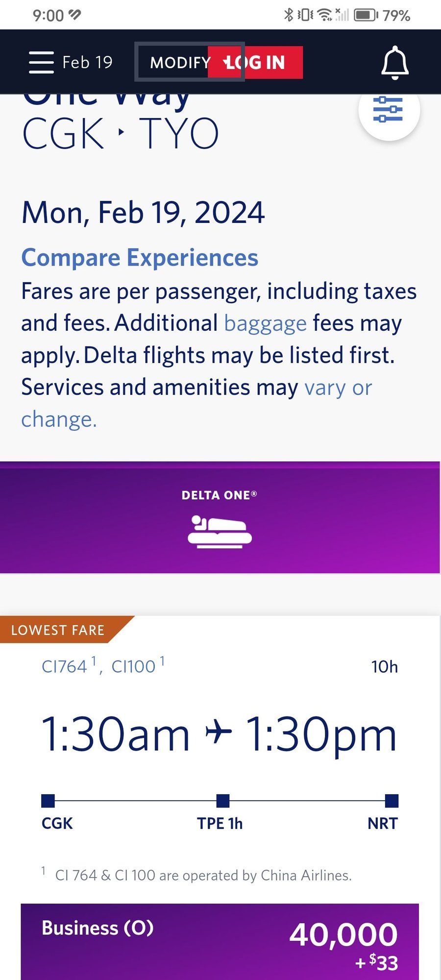Tap the Feb 19 date in header
Image resolution: width=441 pixels, height=980 pixels.
point(88,62)
